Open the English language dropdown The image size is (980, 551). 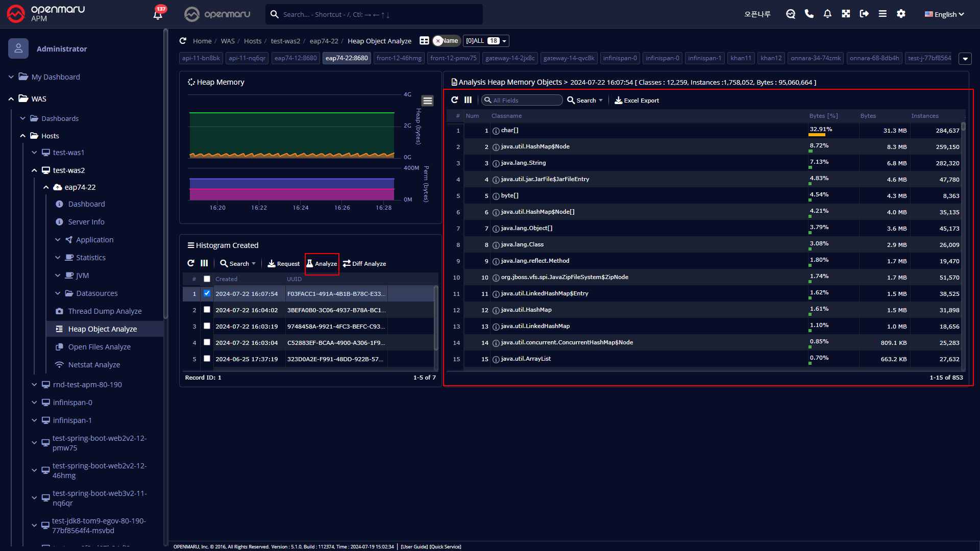click(x=944, y=14)
